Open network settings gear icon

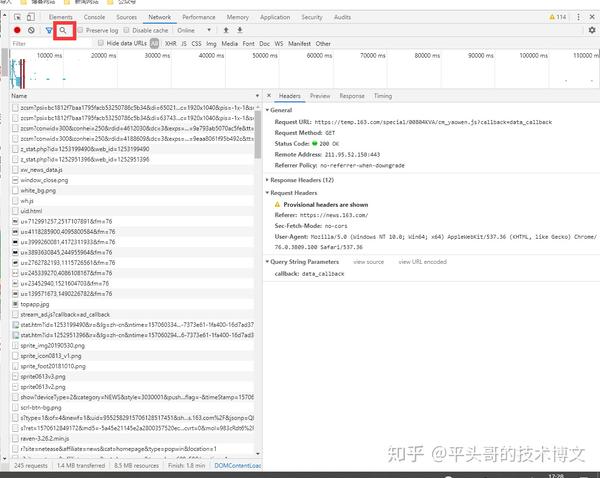coord(592,30)
